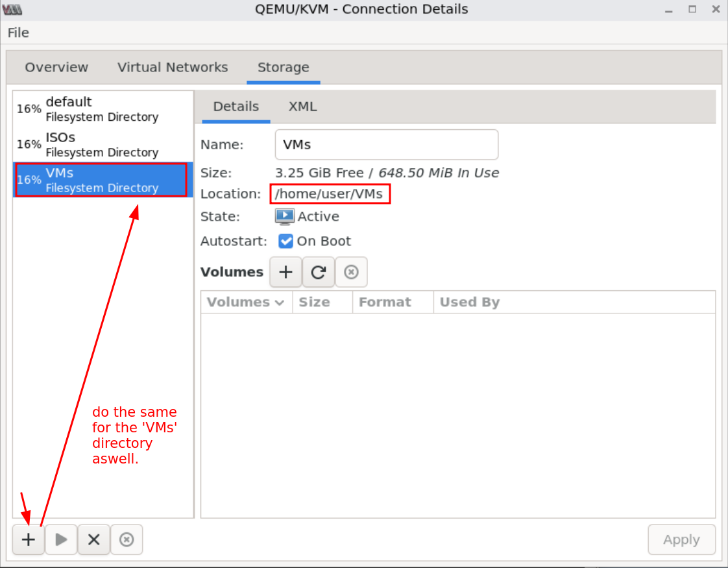Switch to the XML tab
The width and height of the screenshot is (728, 568).
pyautogui.click(x=303, y=106)
